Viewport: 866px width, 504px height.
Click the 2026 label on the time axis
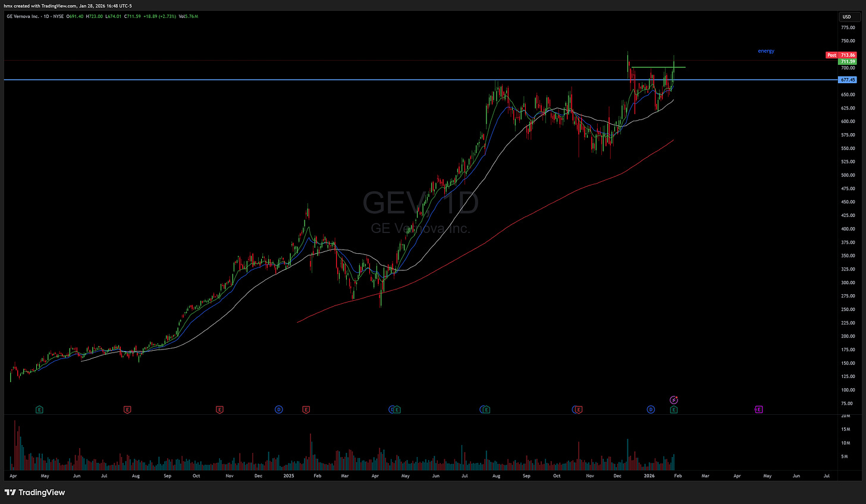coord(649,476)
